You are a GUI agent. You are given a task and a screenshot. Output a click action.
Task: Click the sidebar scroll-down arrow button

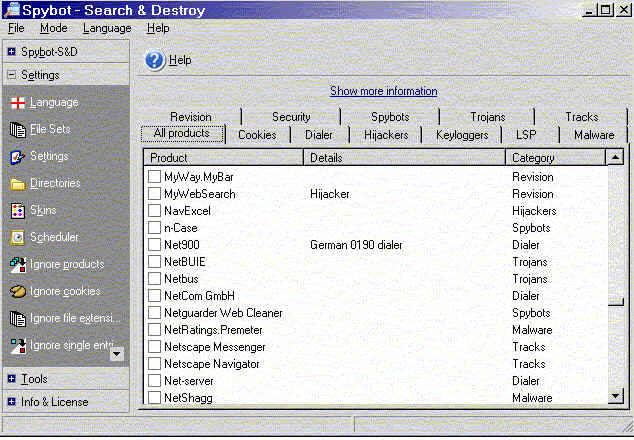(x=116, y=354)
